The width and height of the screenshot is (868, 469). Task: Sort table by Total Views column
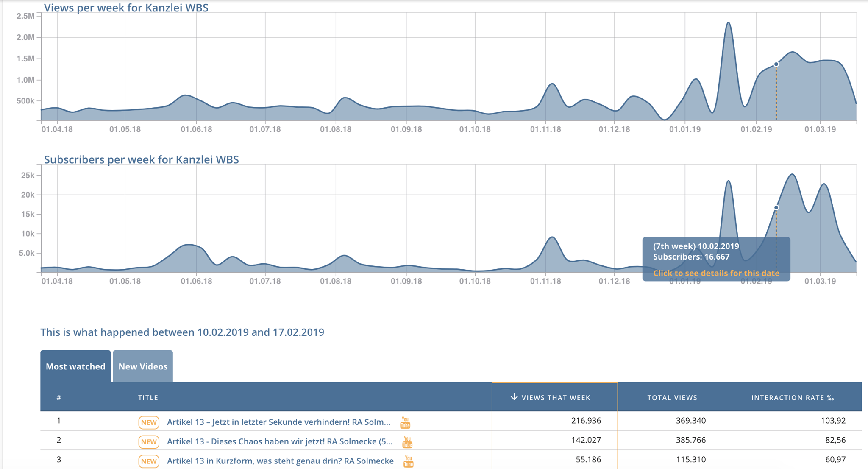(672, 398)
